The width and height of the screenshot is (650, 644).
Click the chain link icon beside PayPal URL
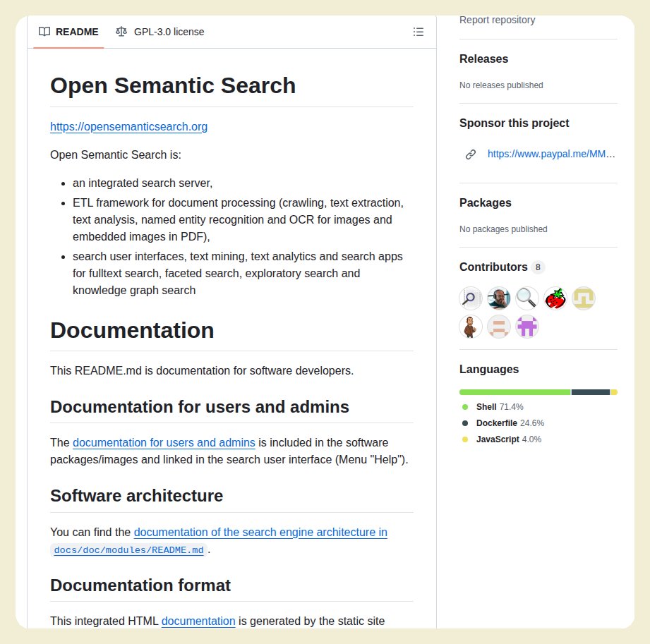coord(471,154)
